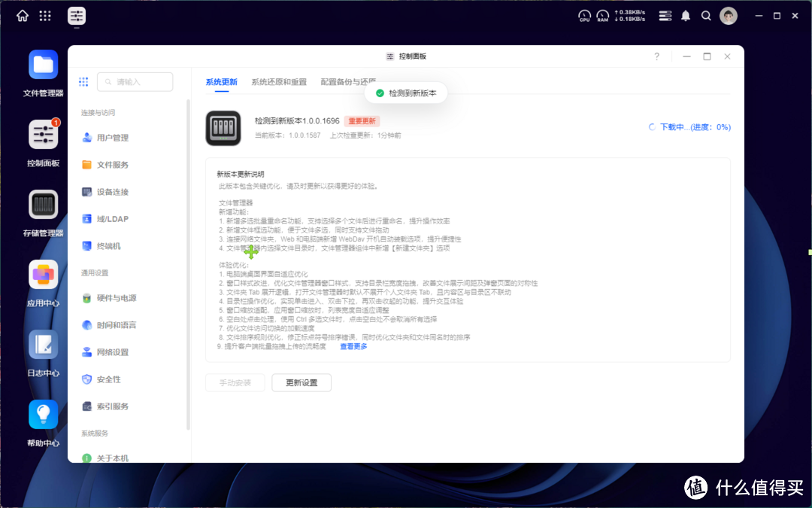812x508 pixels.
Task: Open 网络设置 (Network Settings)
Action: (x=113, y=351)
